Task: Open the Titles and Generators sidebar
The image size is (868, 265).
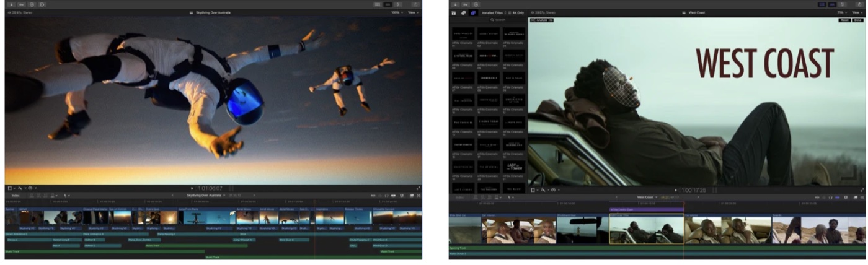Action: [x=473, y=12]
